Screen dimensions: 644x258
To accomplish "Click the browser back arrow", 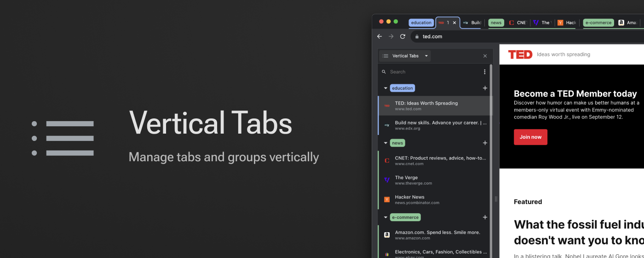I will tap(379, 36).
